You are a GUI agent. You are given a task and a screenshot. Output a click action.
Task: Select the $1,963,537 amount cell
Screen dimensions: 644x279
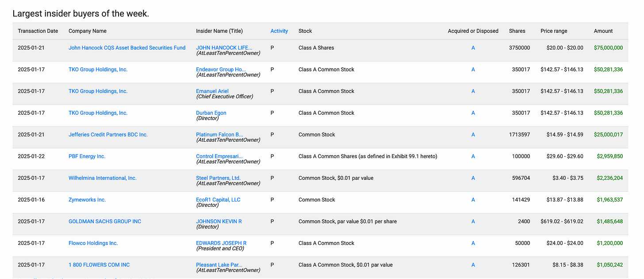tap(609, 200)
